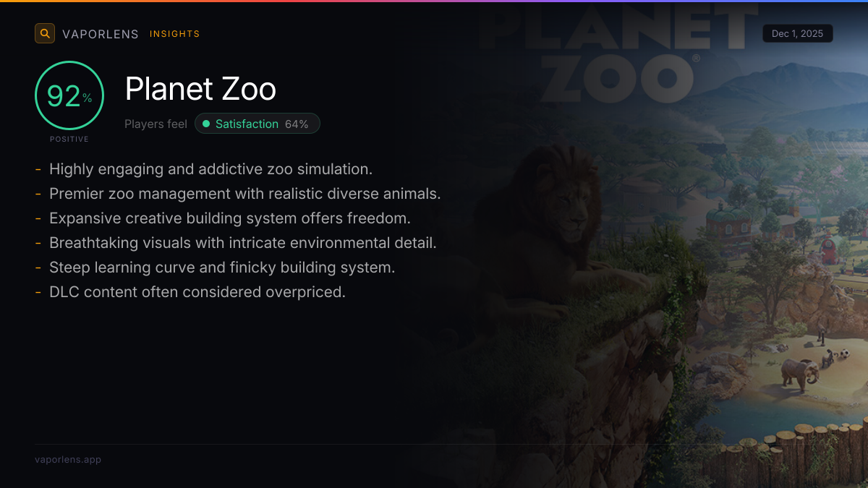
Task: Click the "Players feel" label
Action: [x=156, y=124]
